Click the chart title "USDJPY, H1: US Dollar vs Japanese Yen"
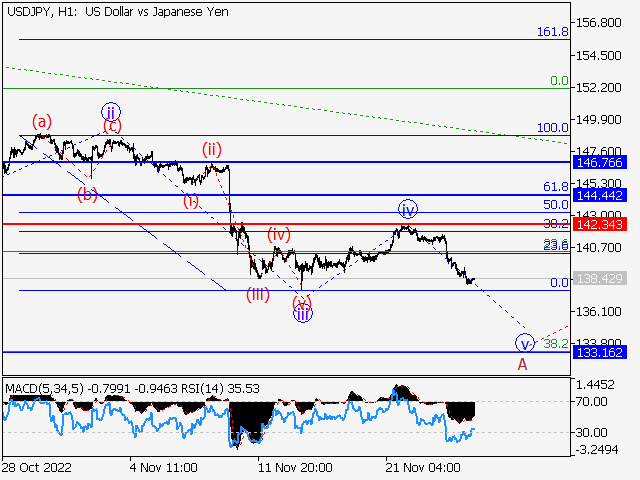640x480 pixels. click(118, 12)
